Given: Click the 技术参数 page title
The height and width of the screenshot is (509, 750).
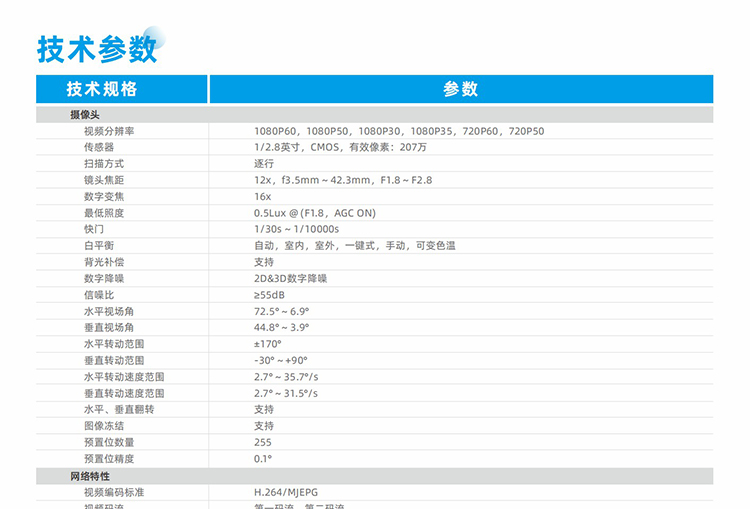Looking at the screenshot, I should [x=96, y=47].
